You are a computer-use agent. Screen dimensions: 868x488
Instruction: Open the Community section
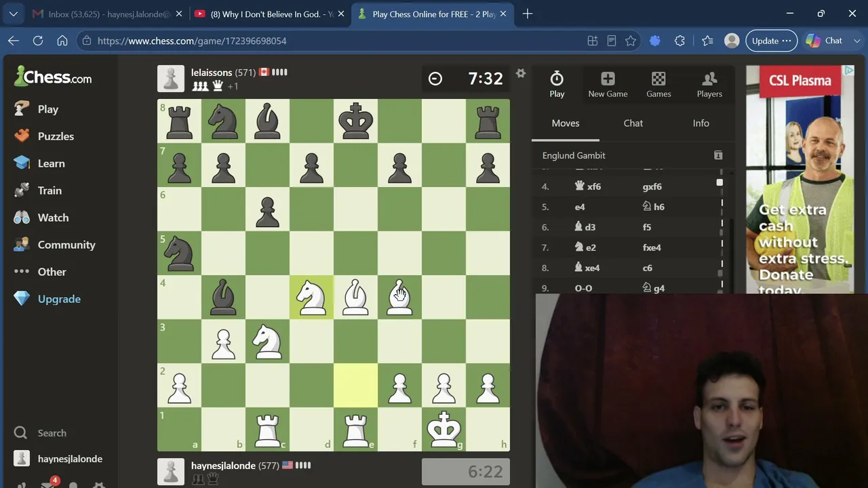click(x=55, y=245)
